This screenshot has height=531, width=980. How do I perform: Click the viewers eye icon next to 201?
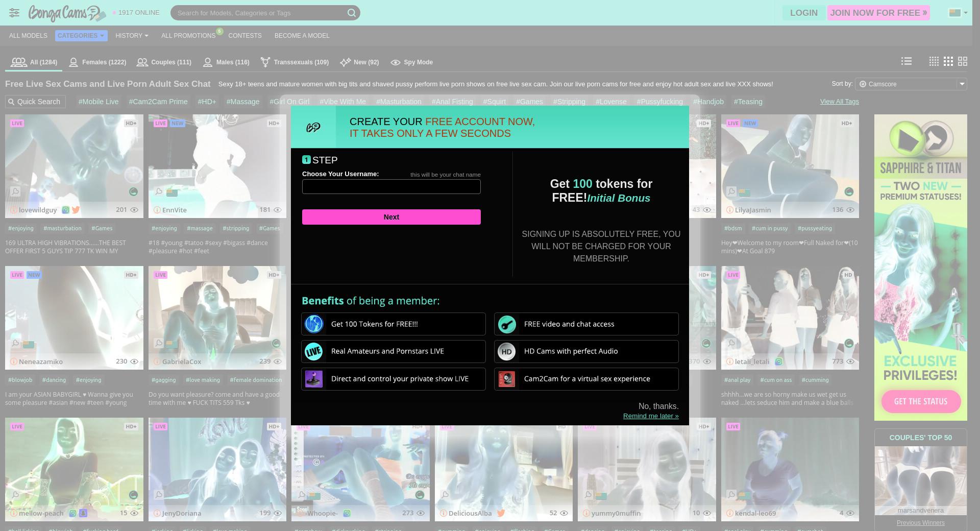click(x=134, y=210)
